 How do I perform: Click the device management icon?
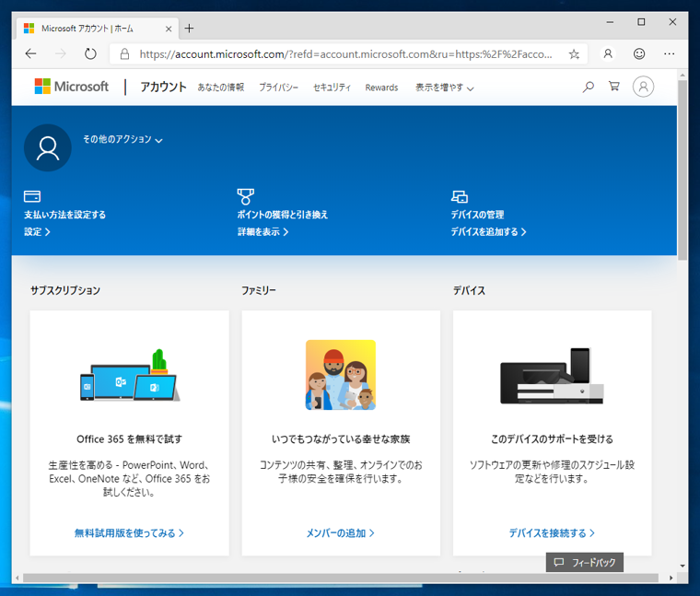[x=460, y=196]
